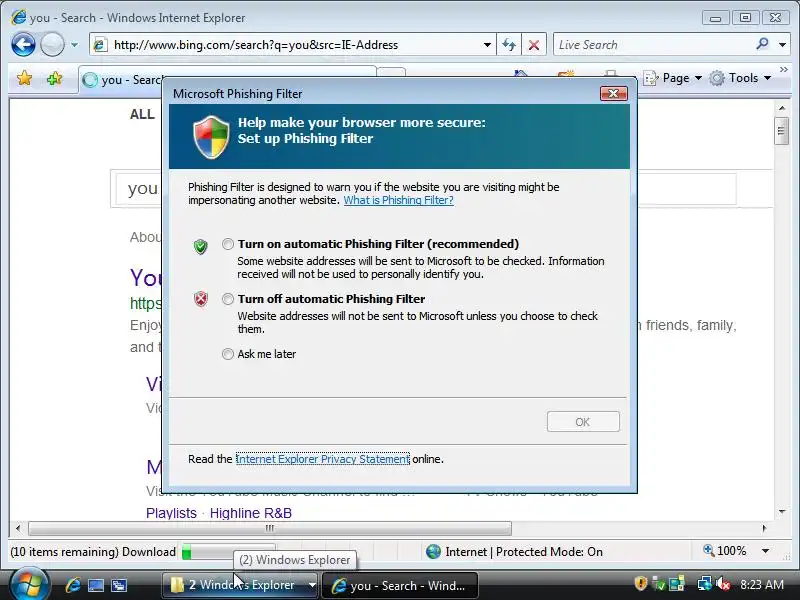This screenshot has width=800, height=600.
Task: Open the 'Highline R&B' result link
Action: pyautogui.click(x=251, y=513)
